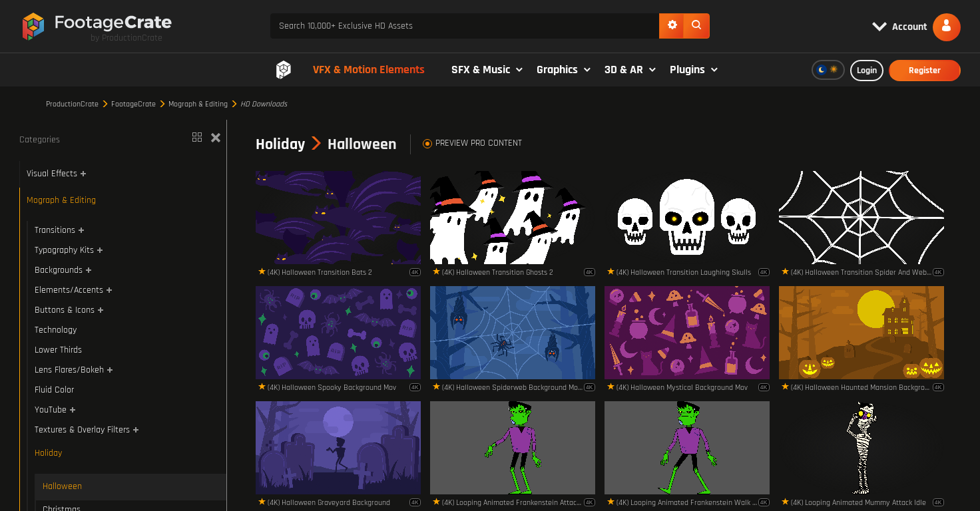Click title '(4K) Halloween Transition Laughing Skulls'
980x511 pixels.
683,272
